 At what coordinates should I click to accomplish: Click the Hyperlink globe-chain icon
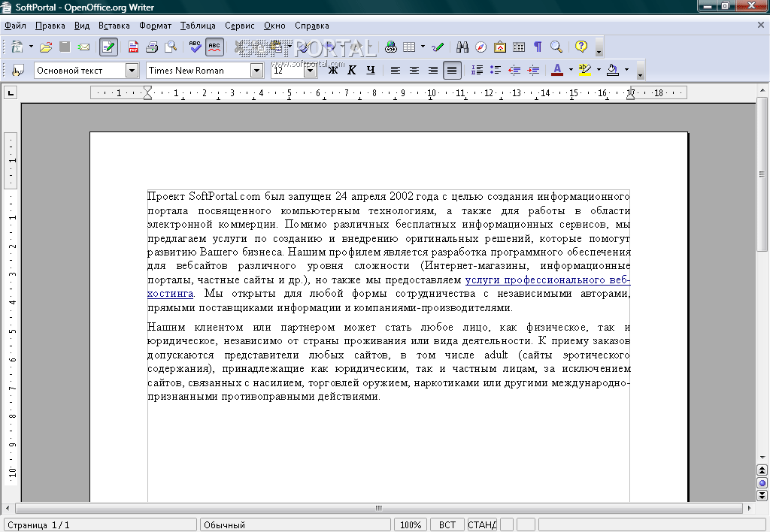pyautogui.click(x=391, y=47)
